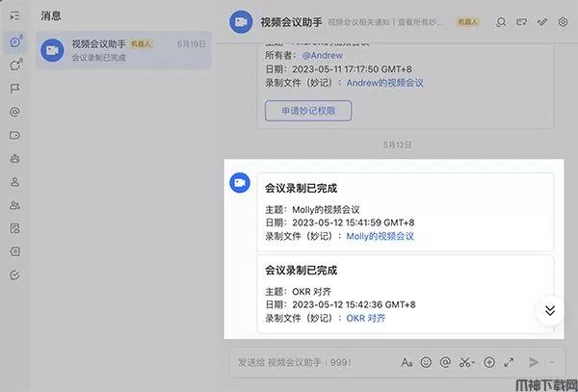Click the scissors screenshot tool
Image resolution: width=578 pixels, height=392 pixels.
point(464,362)
